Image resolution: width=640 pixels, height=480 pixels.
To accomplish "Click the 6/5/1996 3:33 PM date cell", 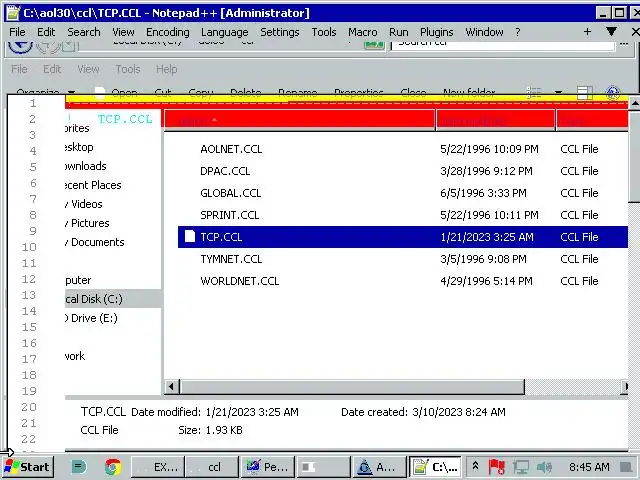I will point(483,193).
